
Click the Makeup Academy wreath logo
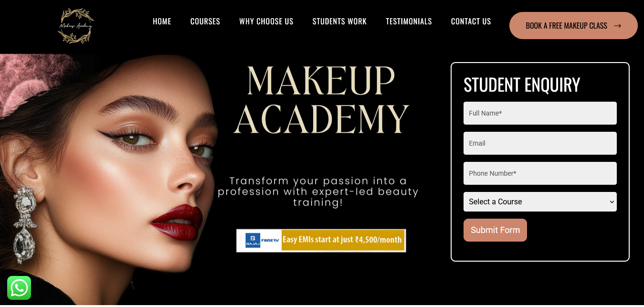tap(75, 26)
